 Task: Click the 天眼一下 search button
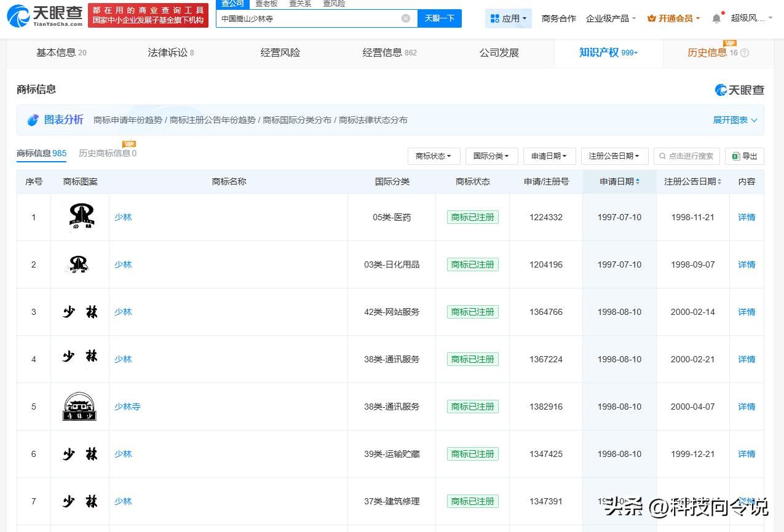(x=440, y=18)
